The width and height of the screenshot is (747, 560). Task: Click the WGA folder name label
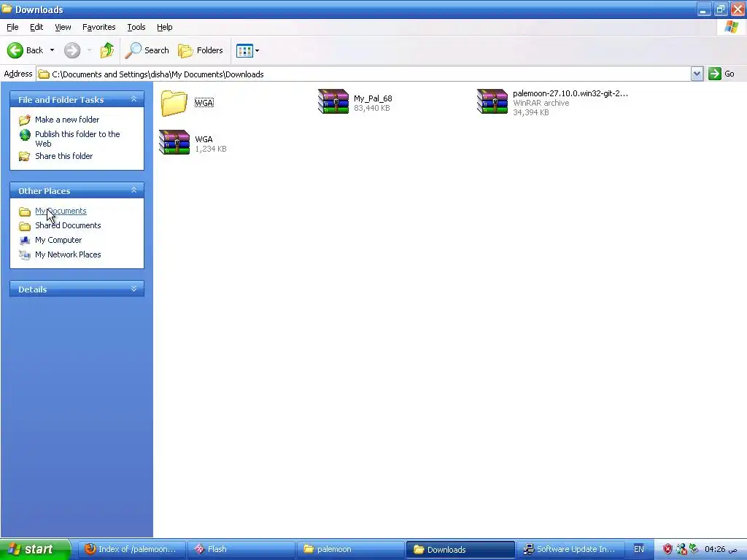pyautogui.click(x=204, y=102)
